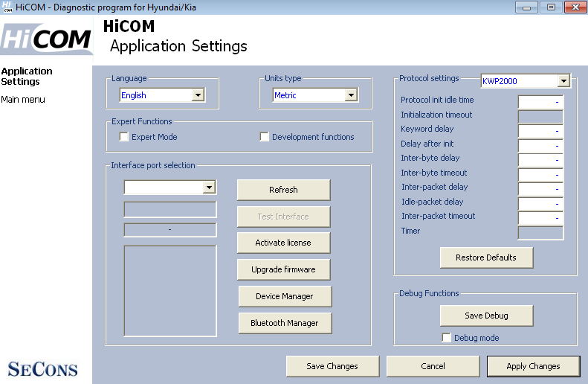Select Application Settings in the left sidebar

[27, 76]
